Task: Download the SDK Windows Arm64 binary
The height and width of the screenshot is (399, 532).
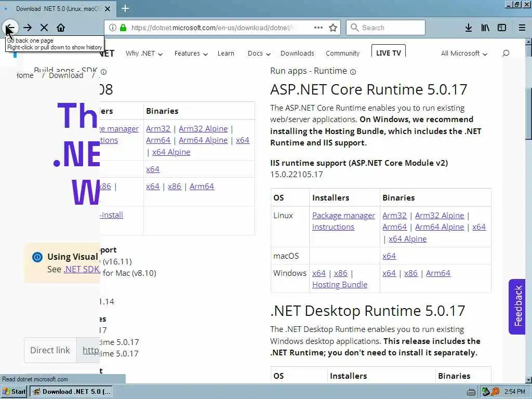Action: (202, 187)
